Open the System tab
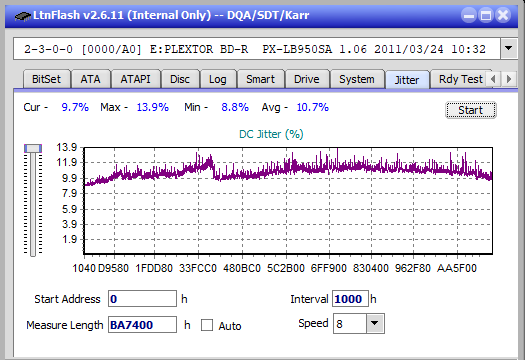 pyautogui.click(x=357, y=79)
